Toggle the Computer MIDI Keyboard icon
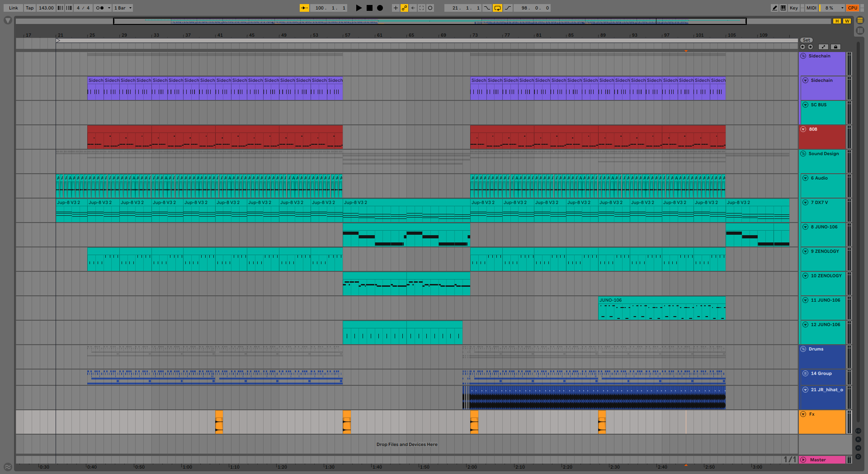Image resolution: width=868 pixels, height=474 pixels. tap(783, 8)
